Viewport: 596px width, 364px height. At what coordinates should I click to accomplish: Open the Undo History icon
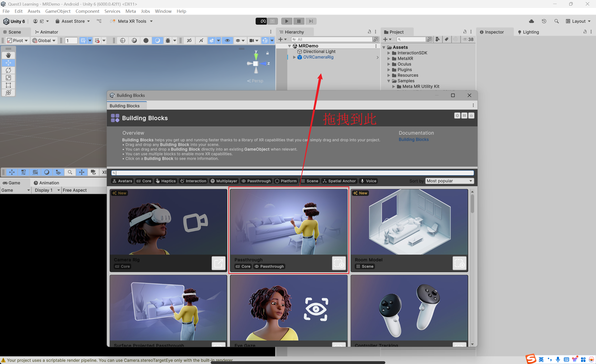(x=544, y=21)
